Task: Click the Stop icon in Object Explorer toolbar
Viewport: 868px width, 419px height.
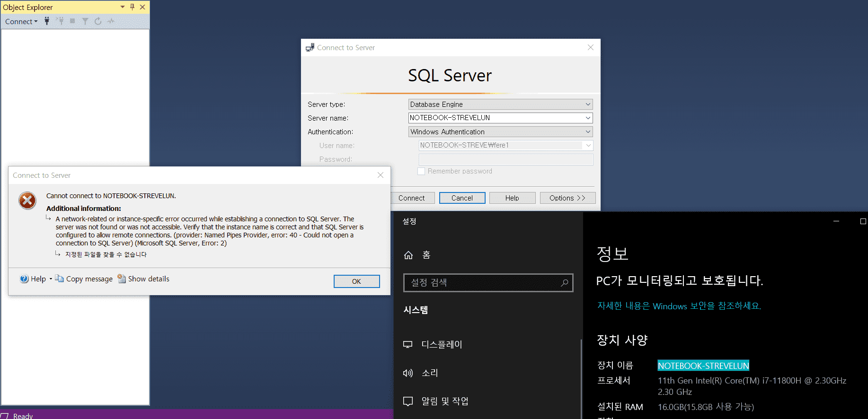Action: (x=72, y=21)
